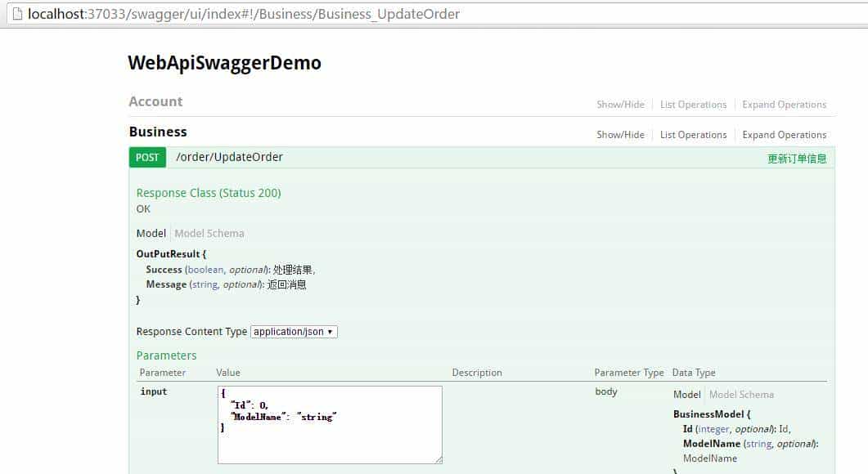Click the Model tab in the Data Type column
The image size is (868, 474).
pyautogui.click(x=686, y=394)
